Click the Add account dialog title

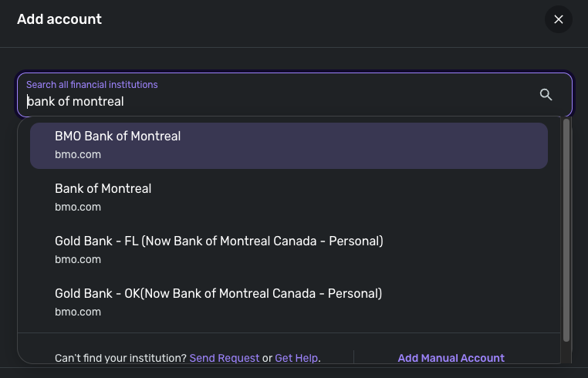[x=59, y=19]
